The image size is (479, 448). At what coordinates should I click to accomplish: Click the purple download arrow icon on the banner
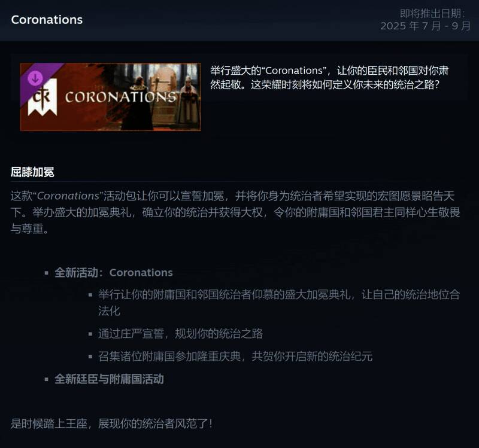click(35, 78)
